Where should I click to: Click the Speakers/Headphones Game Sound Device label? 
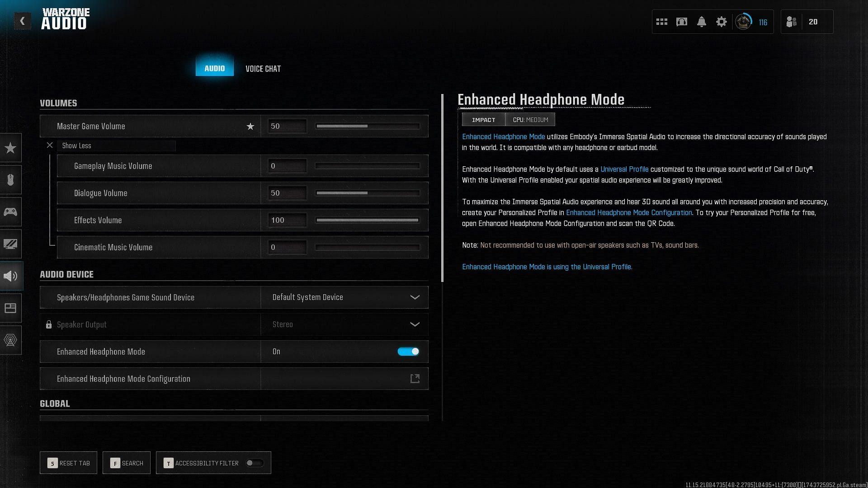point(126,297)
